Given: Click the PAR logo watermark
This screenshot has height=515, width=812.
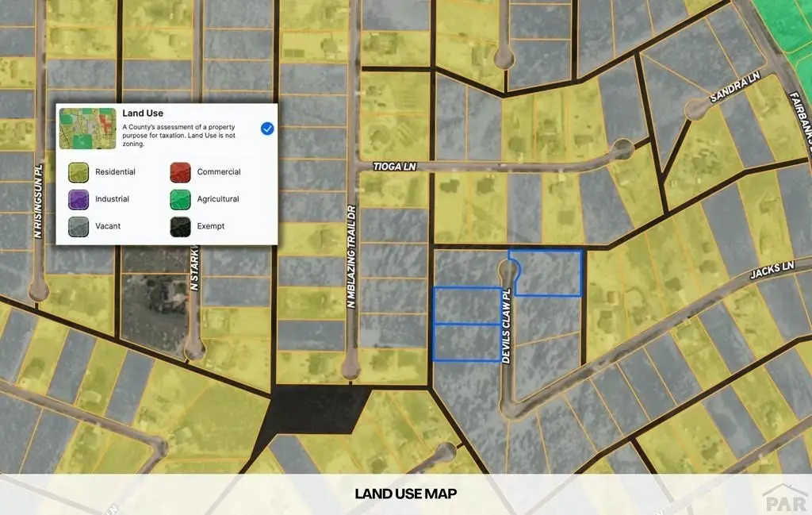Looking at the screenshot, I should (785, 499).
